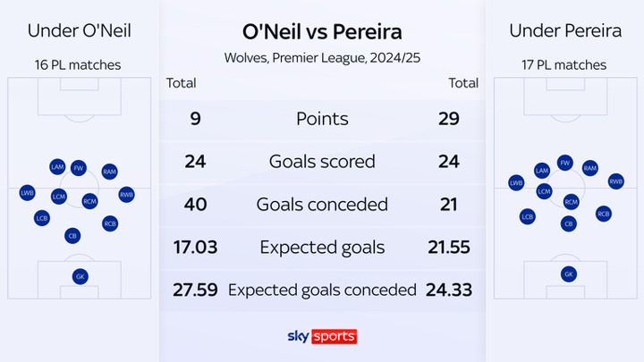Click the Goals conceded row label

point(322,205)
